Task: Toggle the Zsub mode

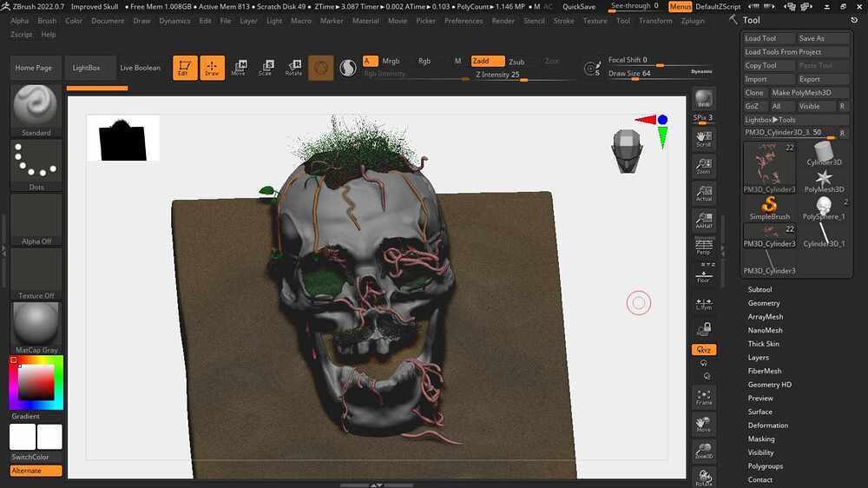Action: pos(516,62)
